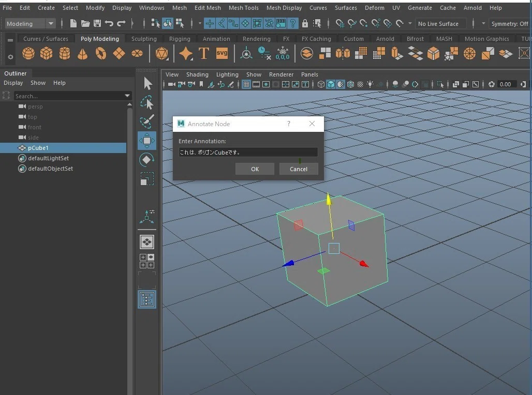Viewport: 532px width, 395px height.
Task: Click the center pivot shelf icon
Action: click(246, 53)
